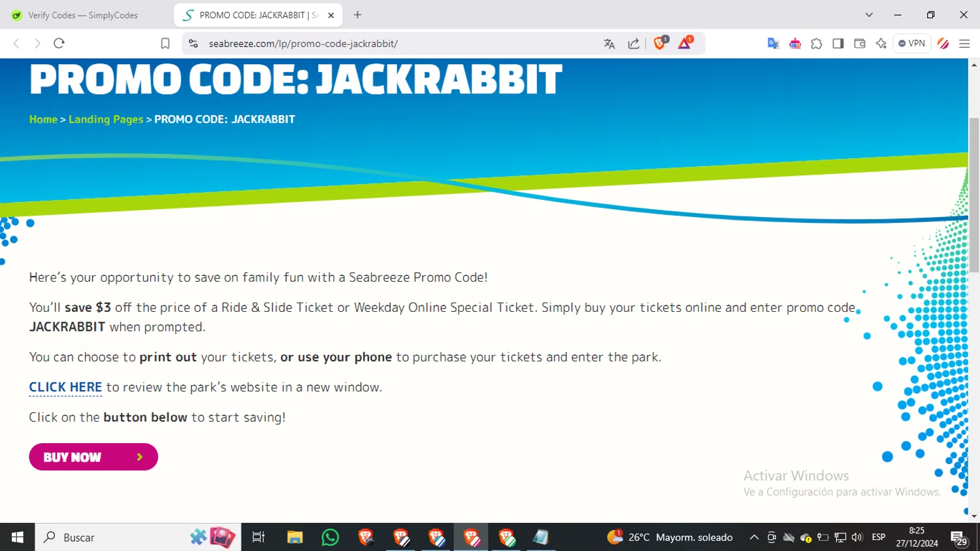980x551 pixels.
Task: Open the weather widget 26°C
Action: (x=670, y=537)
